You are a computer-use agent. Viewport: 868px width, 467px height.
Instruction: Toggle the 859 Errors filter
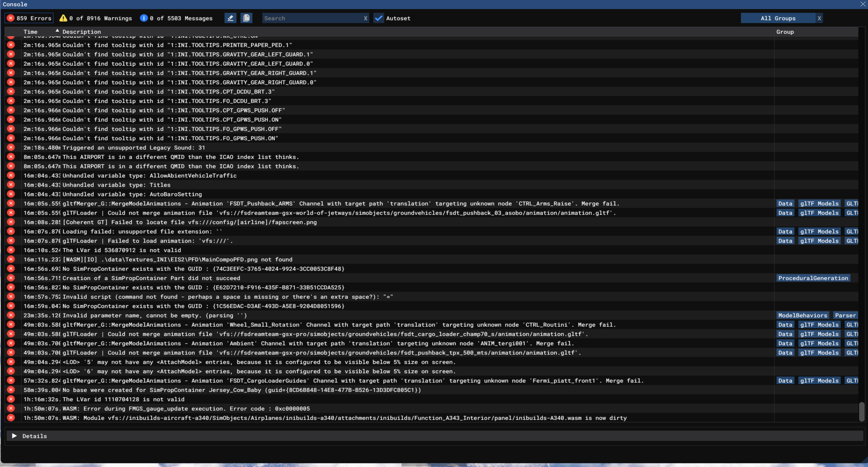point(29,18)
